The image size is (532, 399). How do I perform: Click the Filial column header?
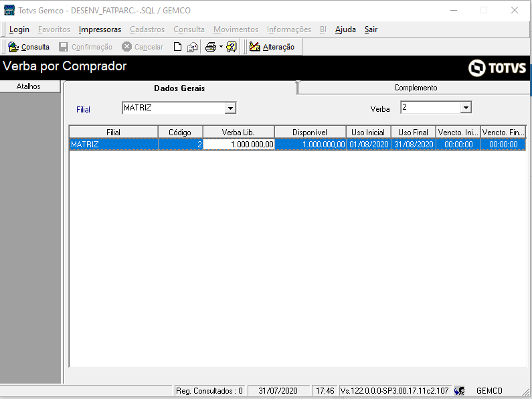(113, 132)
